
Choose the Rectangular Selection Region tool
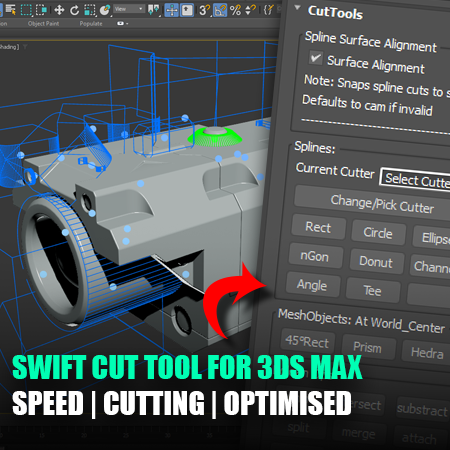[x=26, y=10]
